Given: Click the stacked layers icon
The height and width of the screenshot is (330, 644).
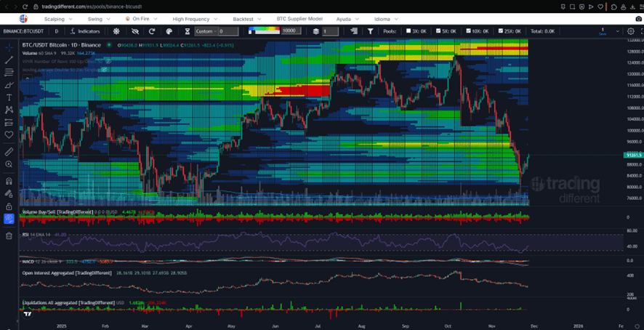Looking at the screenshot, I should (x=316, y=31).
